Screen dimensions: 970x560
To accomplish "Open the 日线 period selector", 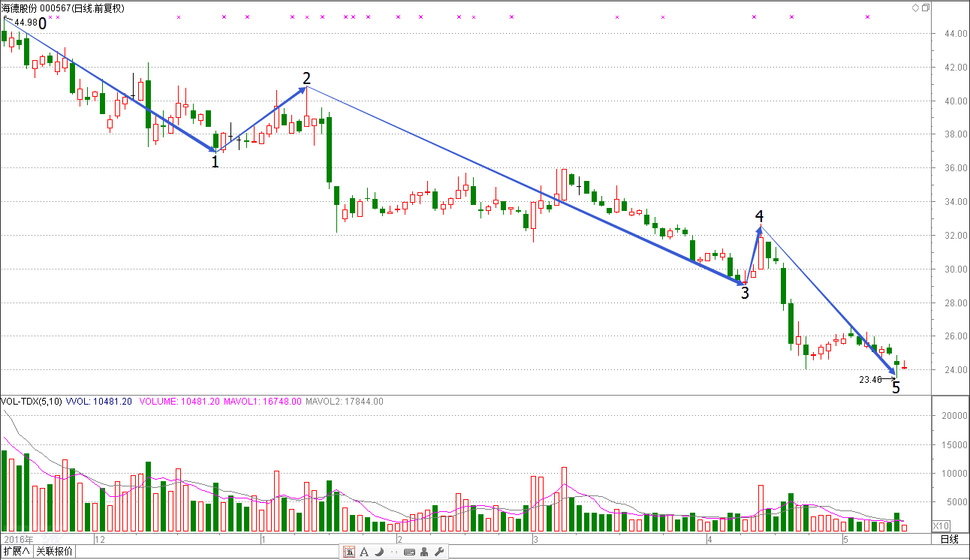I will pyautogui.click(x=950, y=539).
